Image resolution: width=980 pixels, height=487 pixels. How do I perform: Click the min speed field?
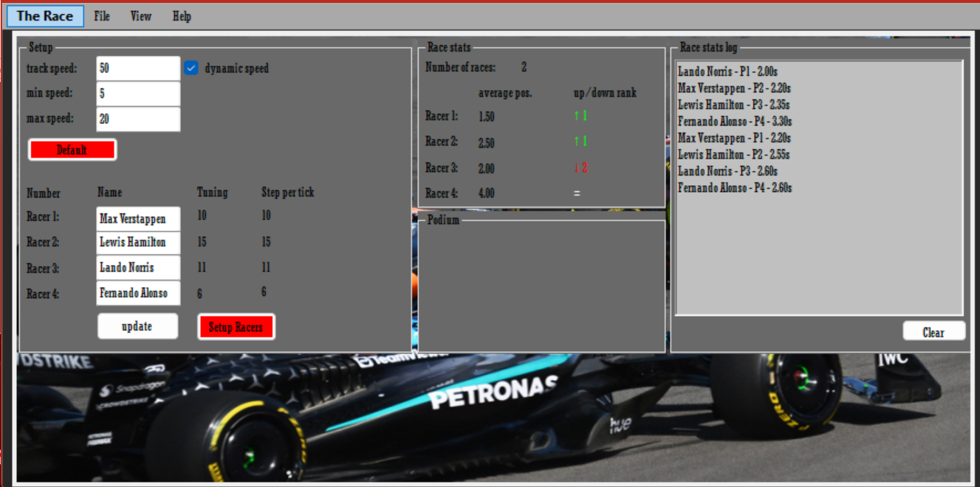(137, 93)
